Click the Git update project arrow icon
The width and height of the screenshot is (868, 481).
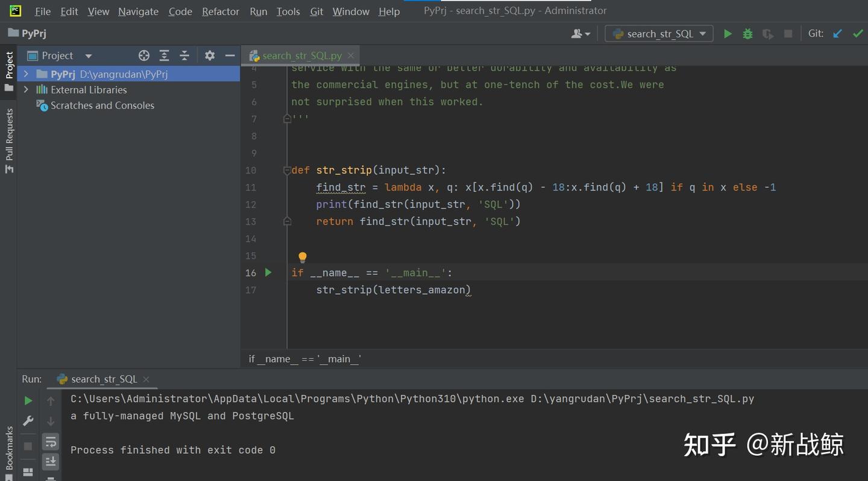click(x=837, y=34)
